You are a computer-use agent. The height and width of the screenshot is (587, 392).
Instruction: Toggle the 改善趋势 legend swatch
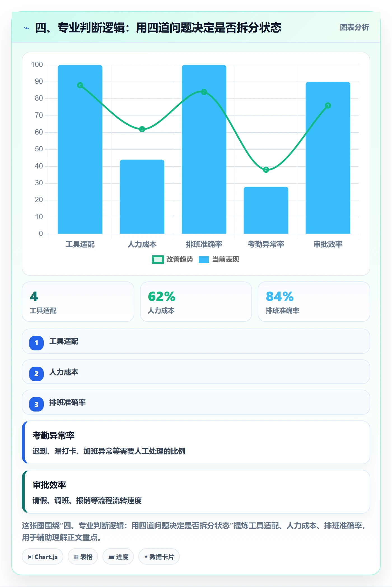[x=158, y=260]
